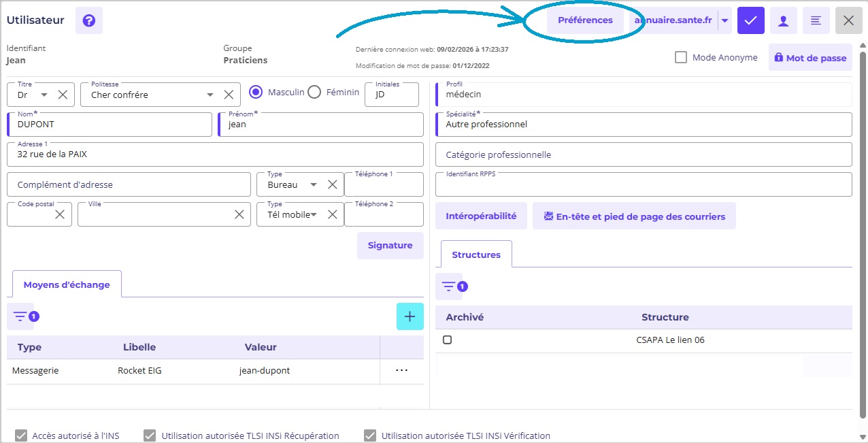Click the text lines icon in top toolbar
Image resolution: width=868 pixels, height=443 pixels.
pos(816,20)
